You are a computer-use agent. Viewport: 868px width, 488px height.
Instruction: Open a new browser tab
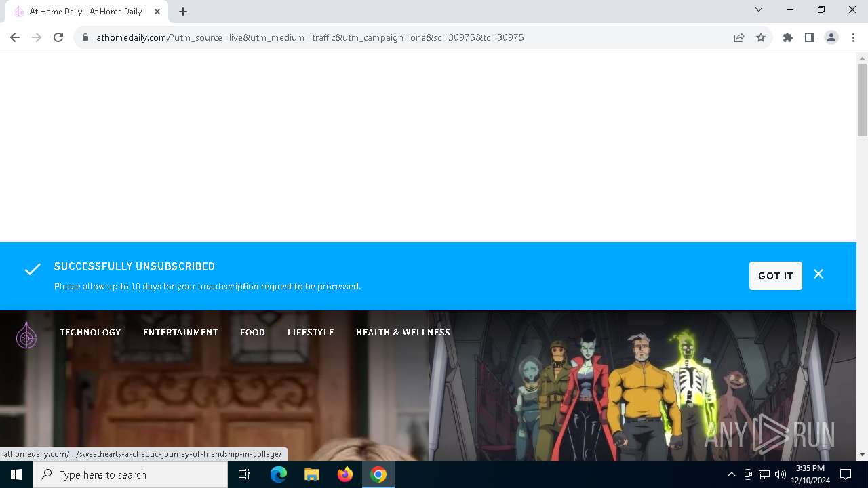pos(183,12)
